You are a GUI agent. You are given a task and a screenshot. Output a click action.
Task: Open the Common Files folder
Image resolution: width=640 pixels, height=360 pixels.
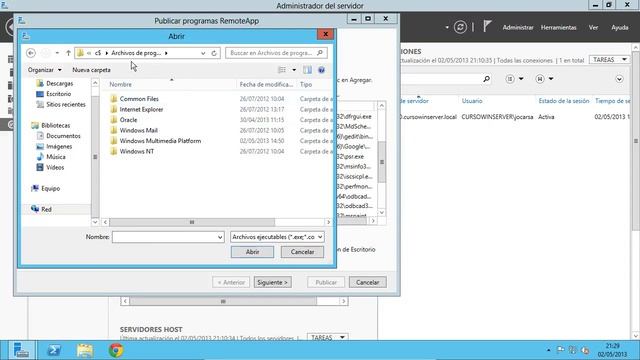(139, 99)
